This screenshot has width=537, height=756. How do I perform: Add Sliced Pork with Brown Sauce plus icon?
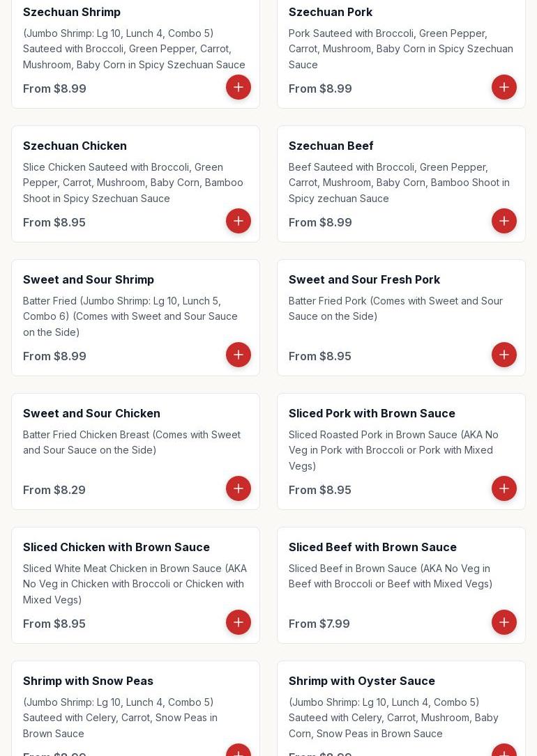(x=504, y=488)
